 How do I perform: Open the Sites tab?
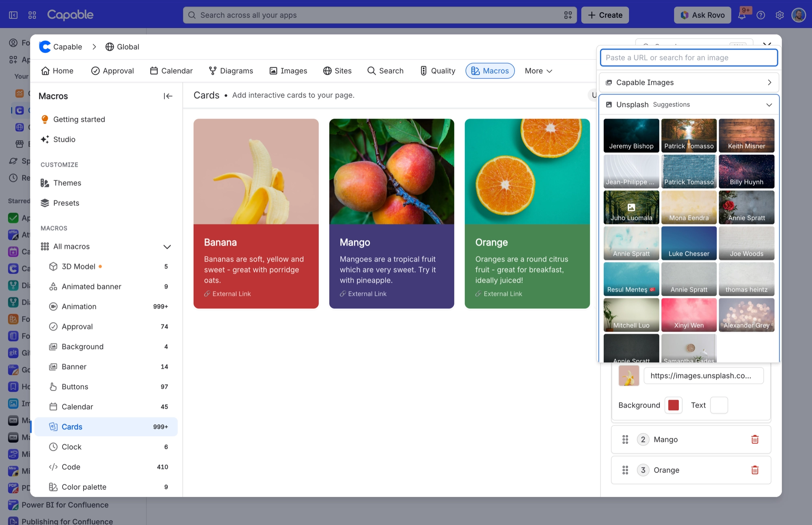pyautogui.click(x=337, y=71)
